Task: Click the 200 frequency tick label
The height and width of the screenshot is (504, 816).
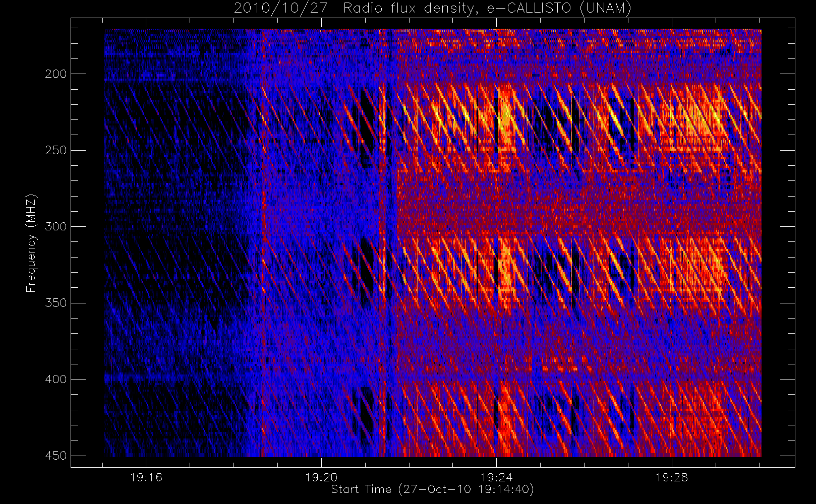Action: (55, 74)
